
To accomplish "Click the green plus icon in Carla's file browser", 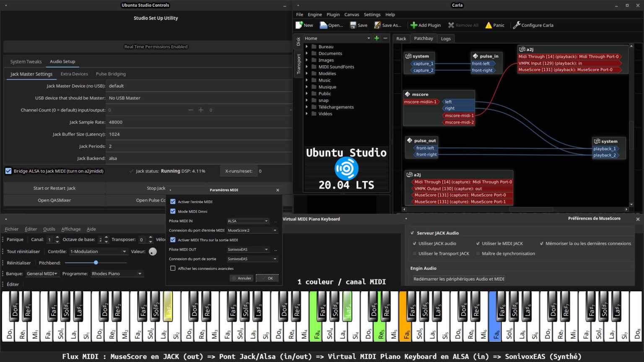I will [x=376, y=38].
